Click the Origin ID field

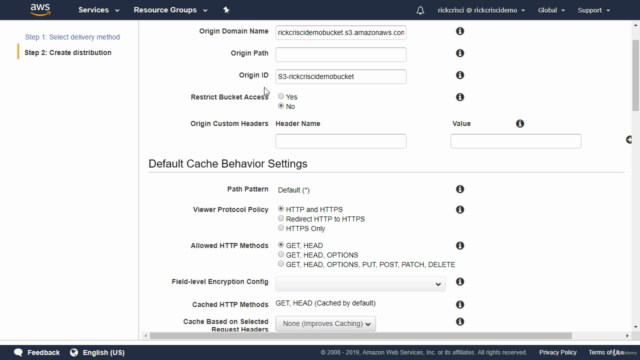[x=341, y=76]
